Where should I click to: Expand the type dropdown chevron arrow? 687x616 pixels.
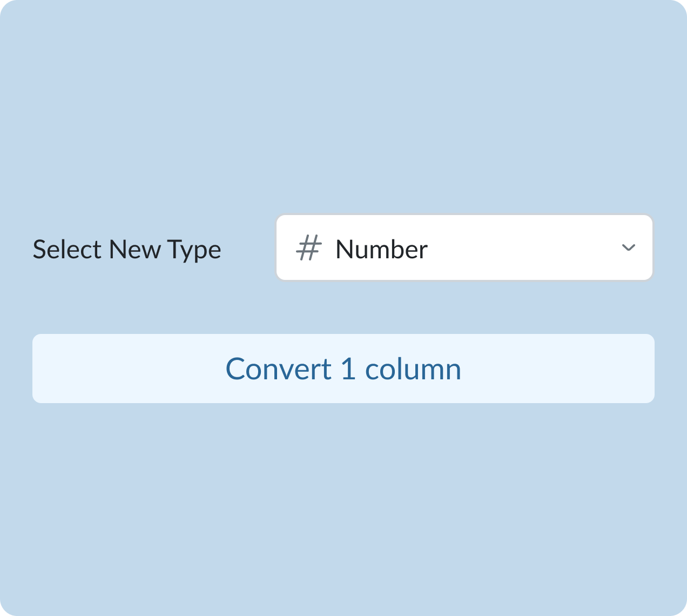628,248
